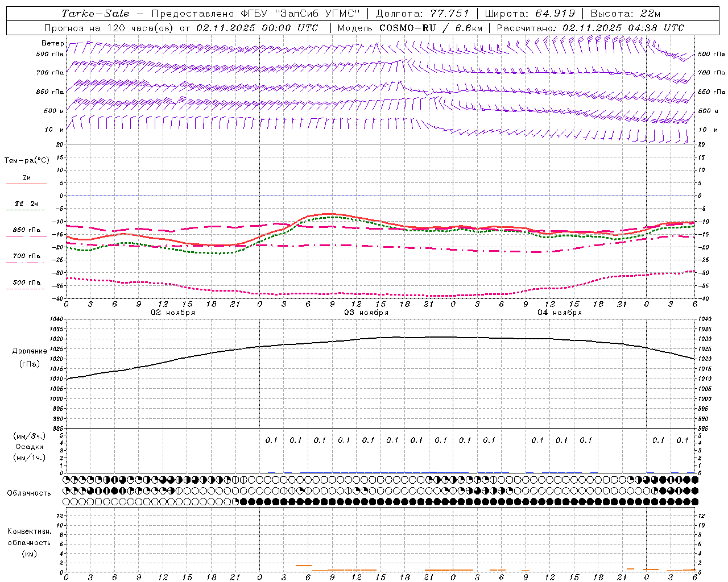
Task: Select the 850 гПа temperature legend entry
Action: (26, 230)
